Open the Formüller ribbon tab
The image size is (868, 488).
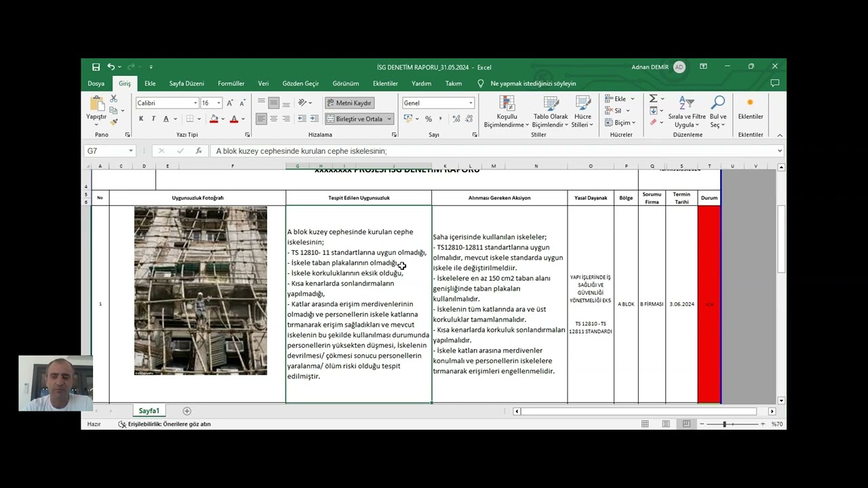pos(231,83)
